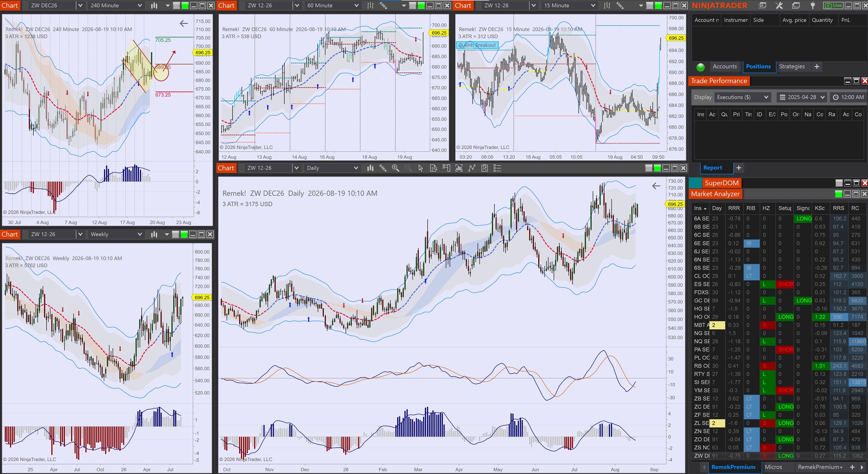Image resolution: width=868 pixels, height=474 pixels.
Task: Open NinjaTrader Connections plug icon
Action: (x=812, y=6)
